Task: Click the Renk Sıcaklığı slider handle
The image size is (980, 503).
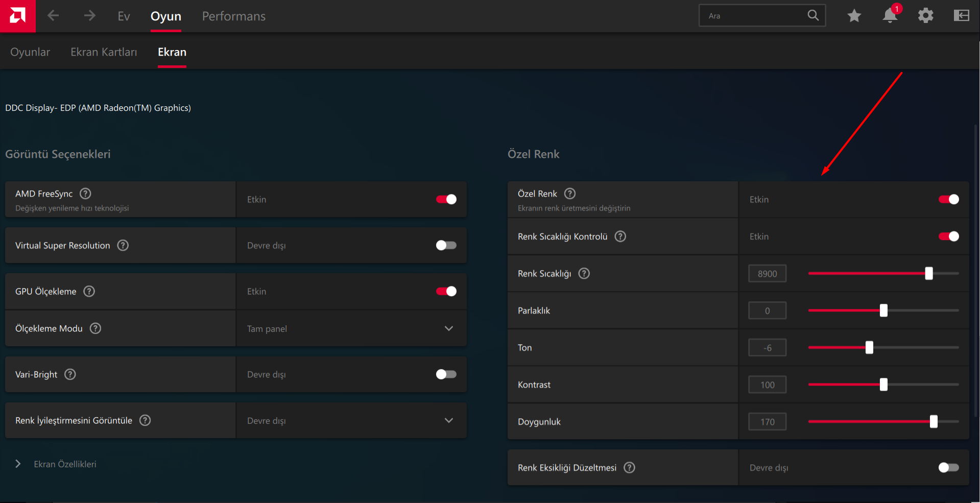Action: pos(929,274)
